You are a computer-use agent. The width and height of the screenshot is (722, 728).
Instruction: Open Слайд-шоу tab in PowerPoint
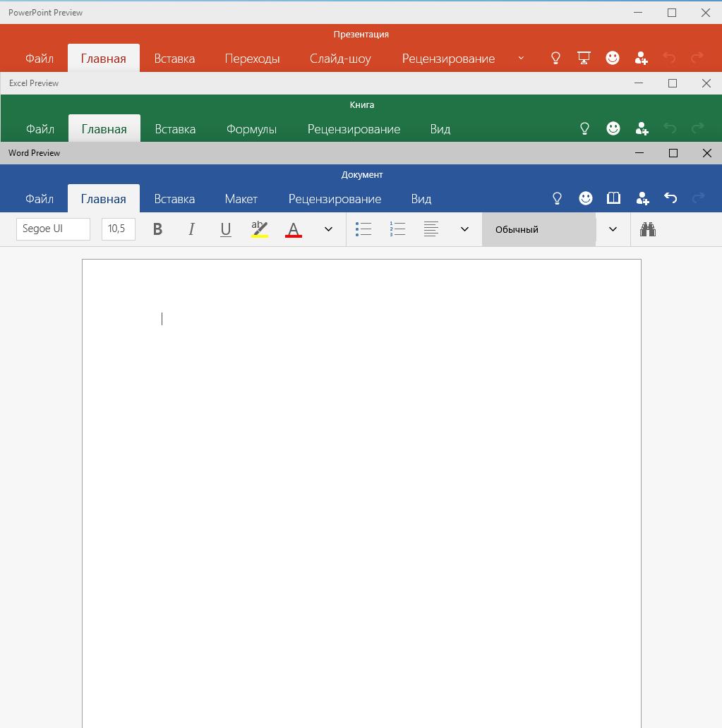coord(341,59)
